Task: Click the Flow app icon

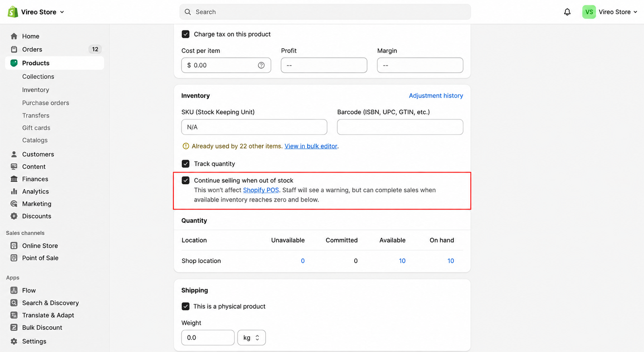Action: [14, 290]
